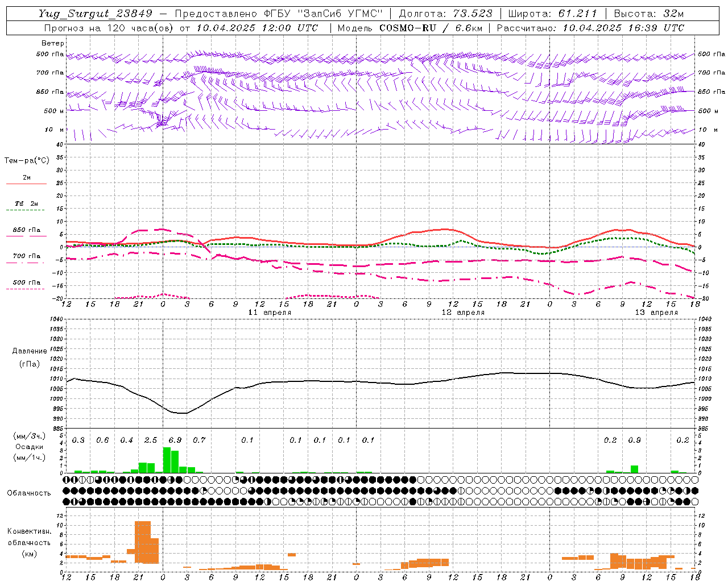Click the 0.4 precipitation total value

coord(126,440)
